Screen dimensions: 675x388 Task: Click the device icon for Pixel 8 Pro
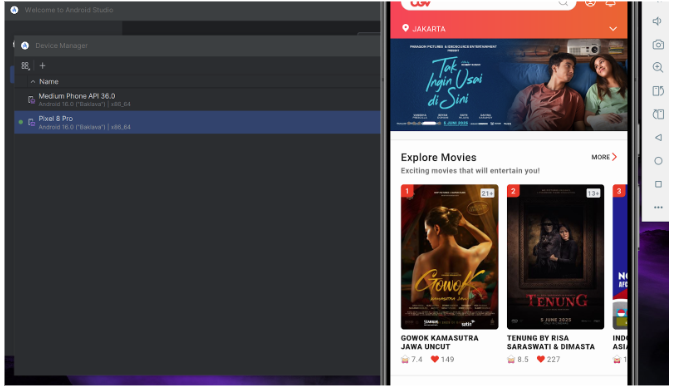click(x=31, y=122)
